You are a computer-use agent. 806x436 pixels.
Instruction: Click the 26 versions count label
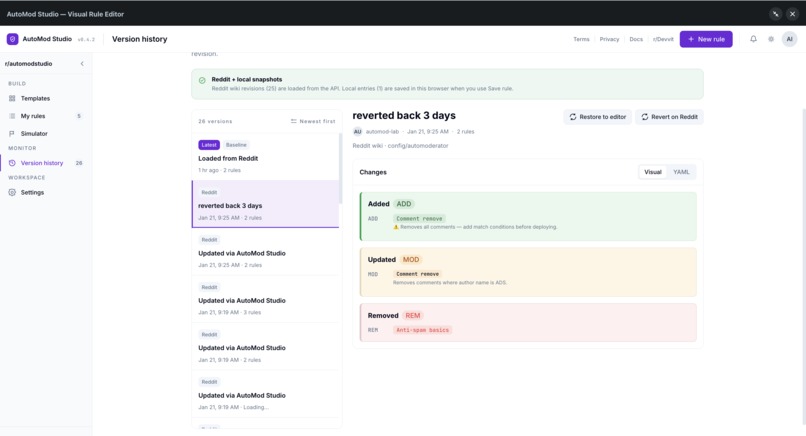coord(215,121)
